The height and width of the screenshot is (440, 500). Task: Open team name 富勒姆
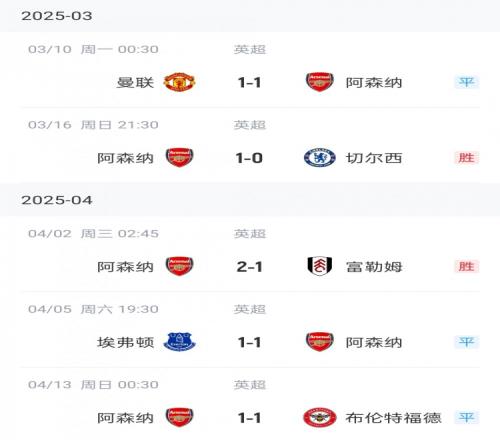tap(374, 267)
